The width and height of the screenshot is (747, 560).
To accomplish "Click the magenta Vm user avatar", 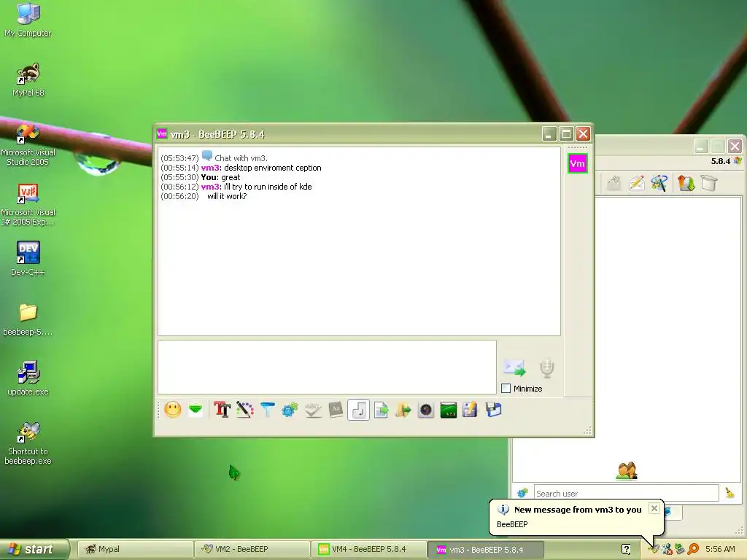I will click(x=578, y=164).
